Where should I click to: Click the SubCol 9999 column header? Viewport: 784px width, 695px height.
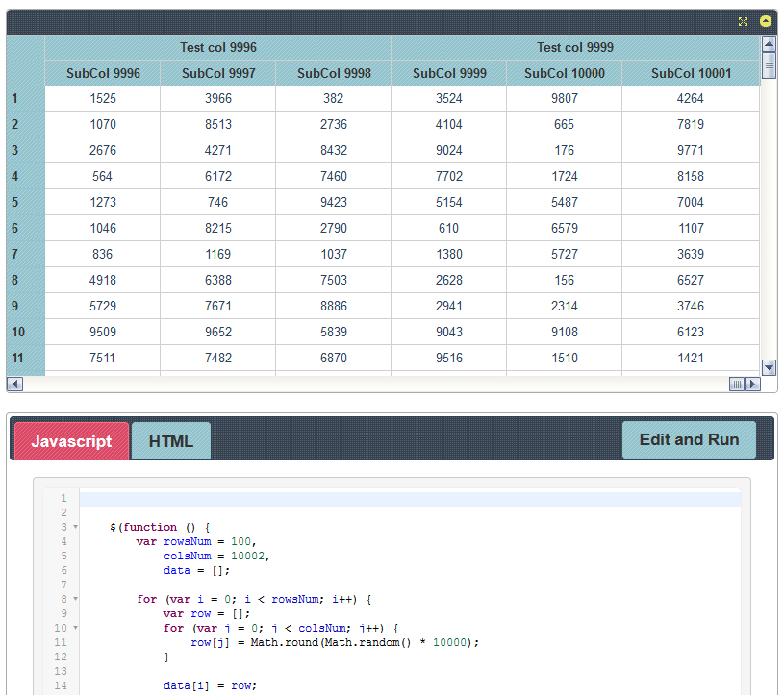tap(449, 73)
